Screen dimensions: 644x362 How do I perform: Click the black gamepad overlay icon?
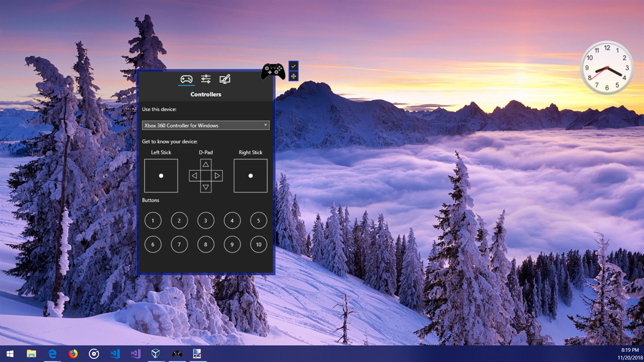[273, 71]
